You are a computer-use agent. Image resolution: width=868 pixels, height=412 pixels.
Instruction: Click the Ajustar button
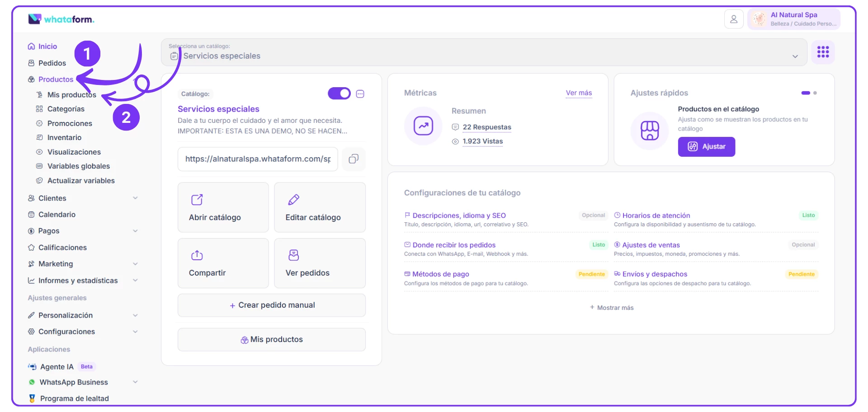[706, 147]
